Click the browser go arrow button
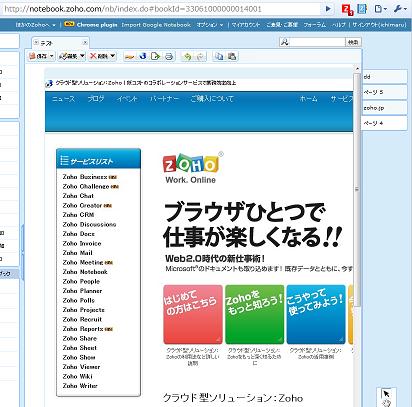Image resolution: width=412 pixels, height=407 pixels. [328, 9]
